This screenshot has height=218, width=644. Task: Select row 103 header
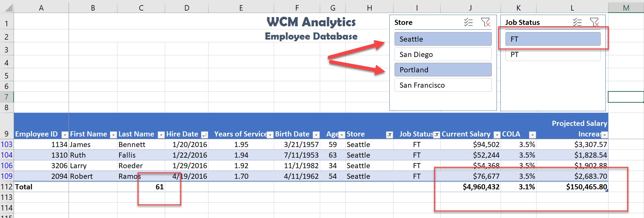[x=6, y=144]
